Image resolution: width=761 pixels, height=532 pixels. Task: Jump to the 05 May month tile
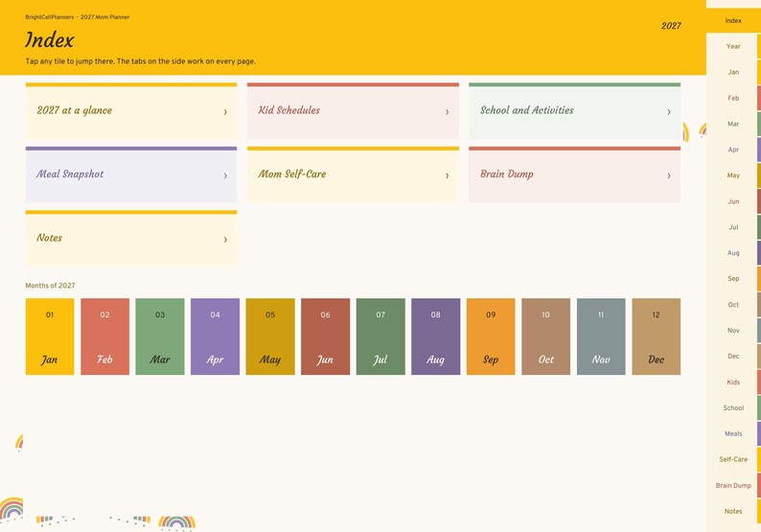pyautogui.click(x=270, y=336)
